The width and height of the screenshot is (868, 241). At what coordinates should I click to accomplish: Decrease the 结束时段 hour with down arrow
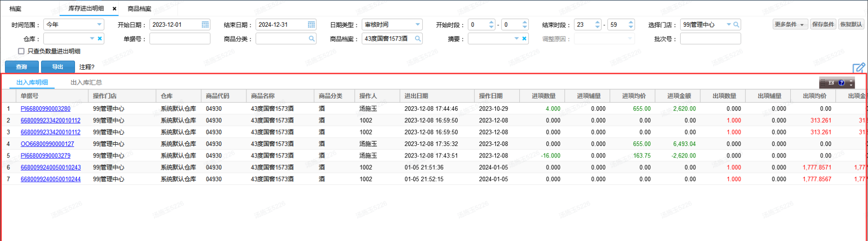(x=598, y=27)
